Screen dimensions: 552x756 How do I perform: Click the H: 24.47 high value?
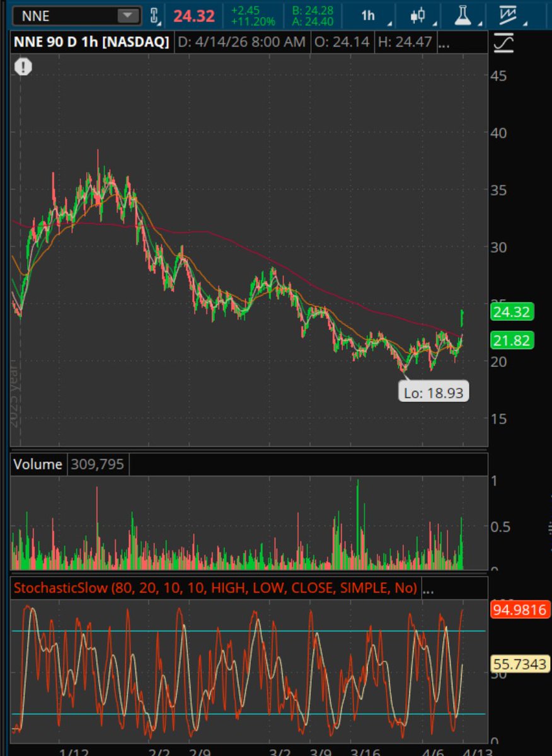405,43
